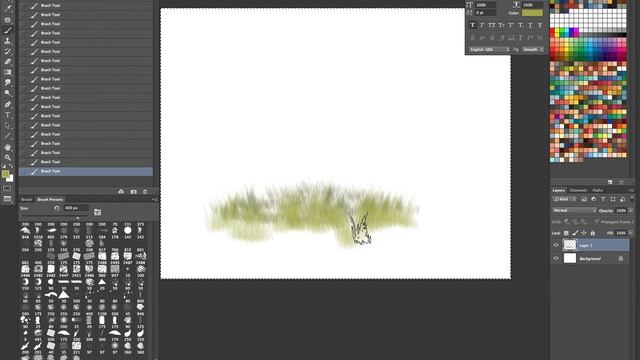Open the Fill slider dropdown arrow

pyautogui.click(x=631, y=233)
